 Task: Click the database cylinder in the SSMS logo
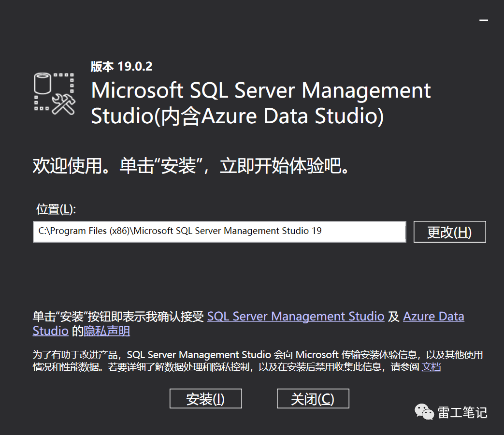[43, 85]
